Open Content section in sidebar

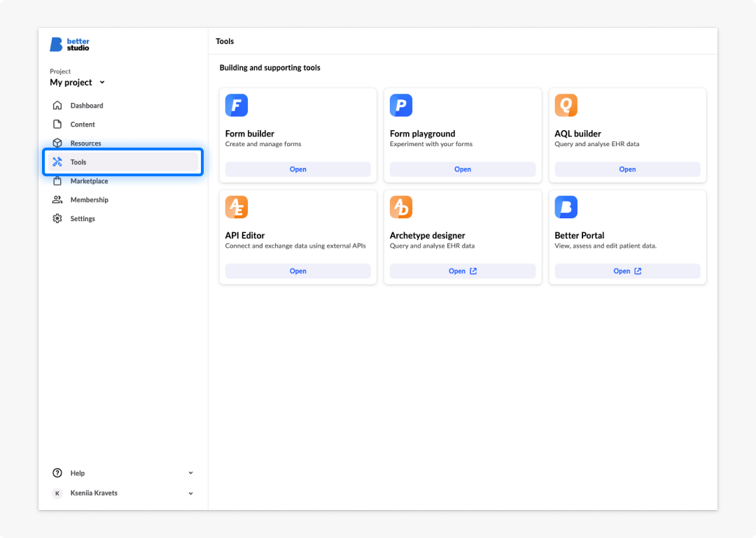pyautogui.click(x=123, y=124)
